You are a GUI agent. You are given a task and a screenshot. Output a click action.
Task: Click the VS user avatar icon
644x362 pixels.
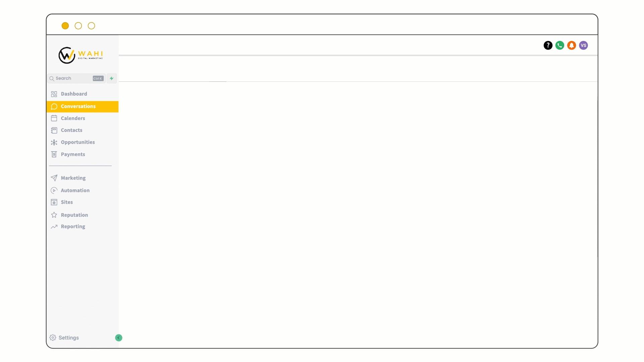[x=583, y=45]
